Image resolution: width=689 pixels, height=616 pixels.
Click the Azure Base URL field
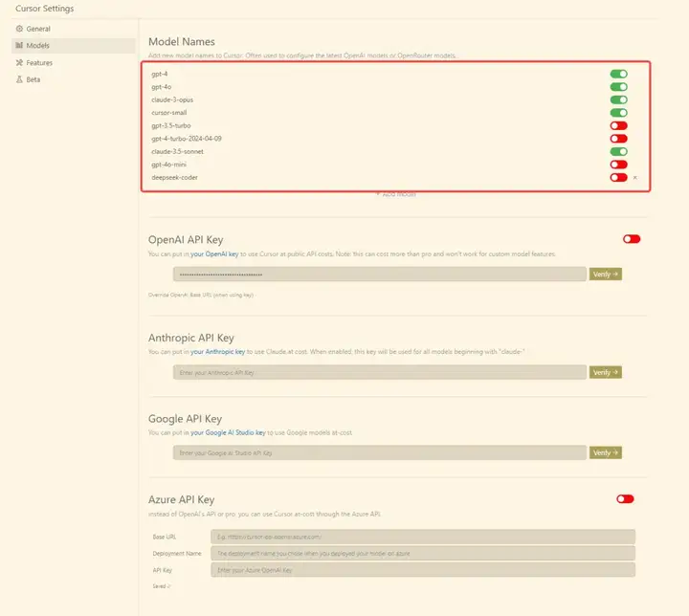click(x=423, y=537)
